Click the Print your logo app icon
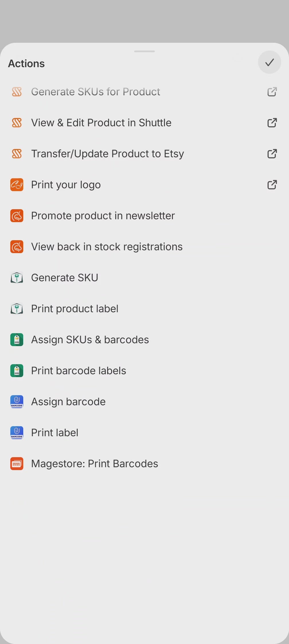This screenshot has height=644, width=289. tap(17, 185)
